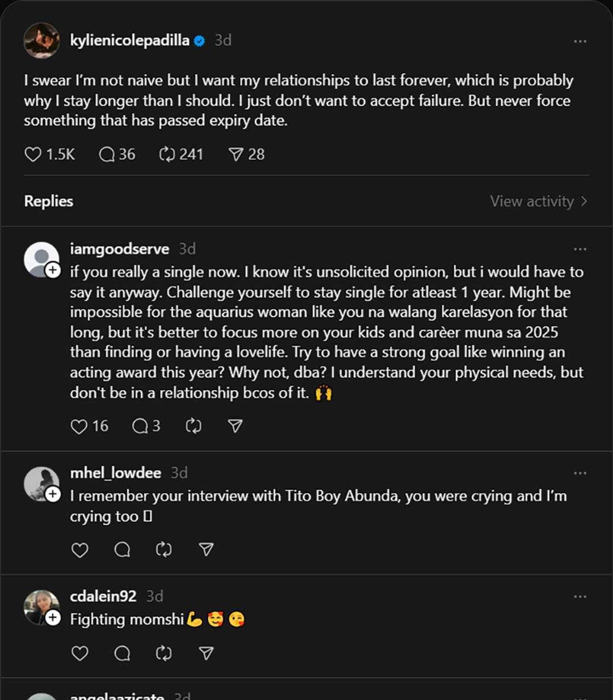Open kylienicolepadilla's profile picture

tap(42, 39)
